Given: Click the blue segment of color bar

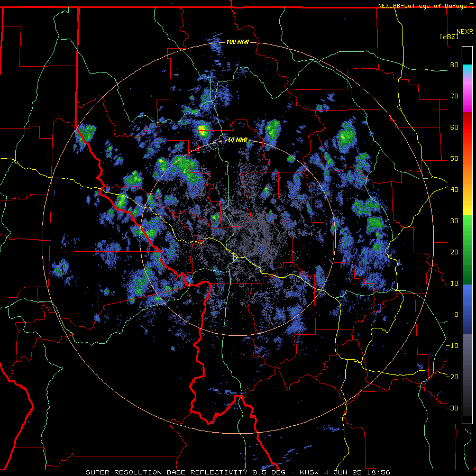Looking at the screenshot, I should point(467,309).
